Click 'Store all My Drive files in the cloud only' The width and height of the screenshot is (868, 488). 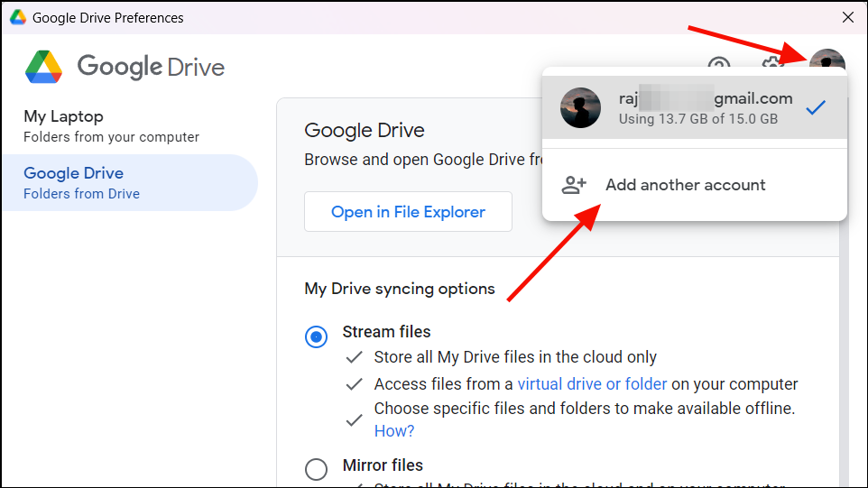tap(515, 357)
